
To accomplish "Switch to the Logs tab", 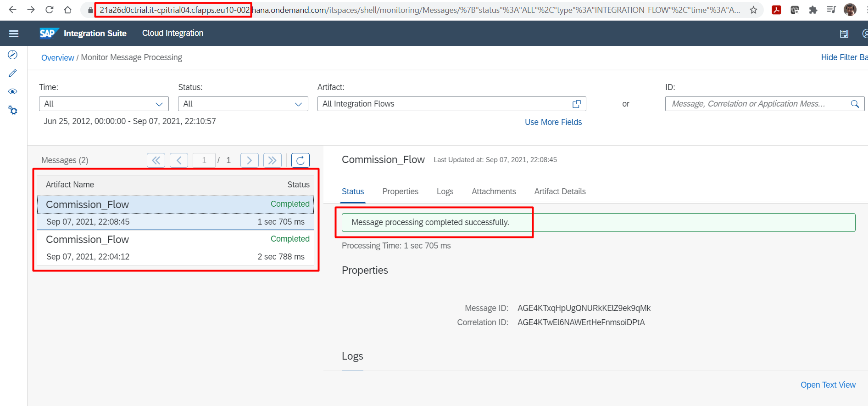I will point(445,192).
